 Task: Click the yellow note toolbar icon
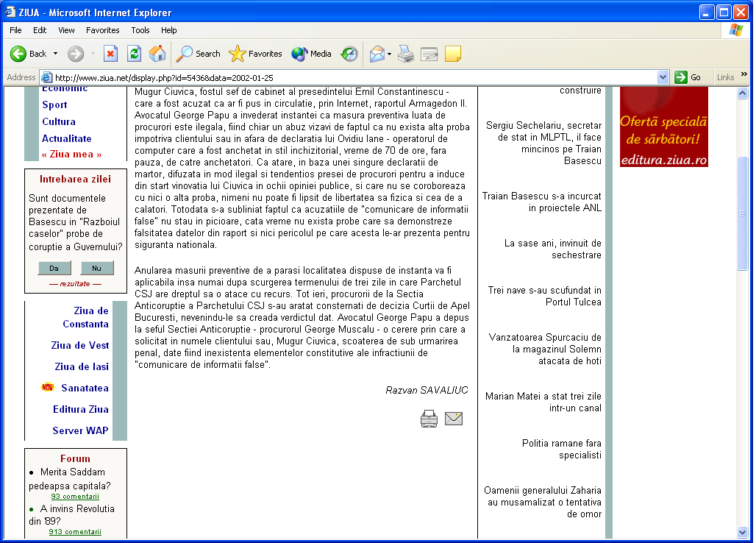pos(453,54)
